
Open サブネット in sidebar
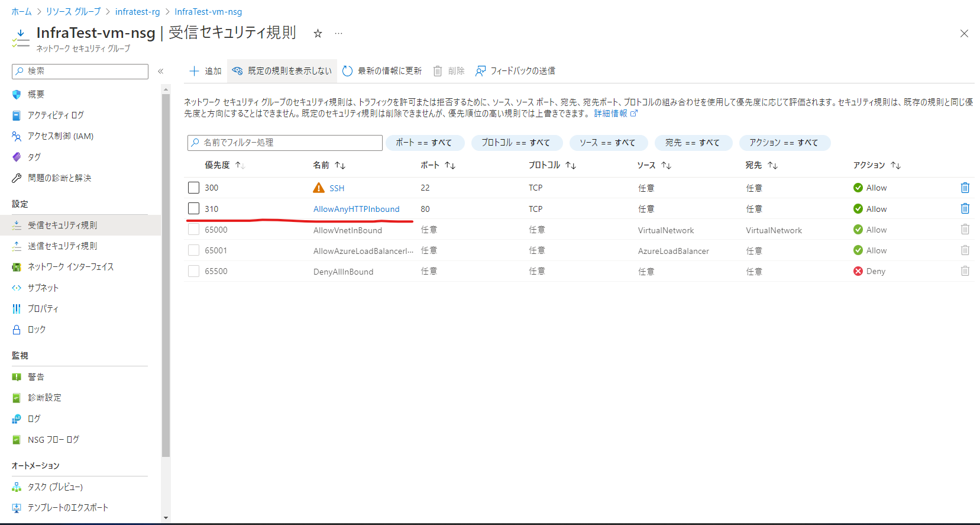pyautogui.click(x=43, y=288)
